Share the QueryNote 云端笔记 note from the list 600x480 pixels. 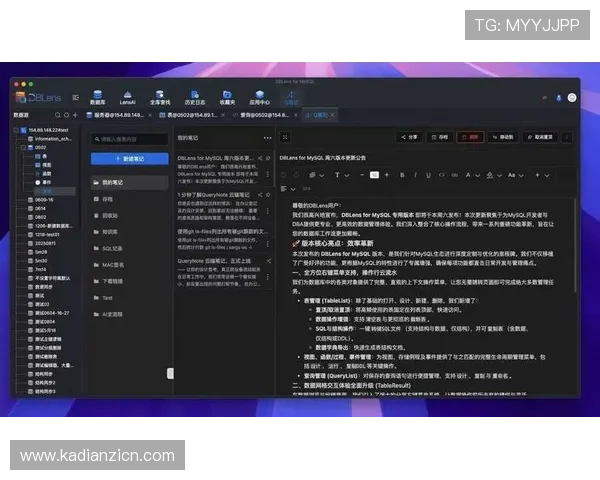click(269, 261)
